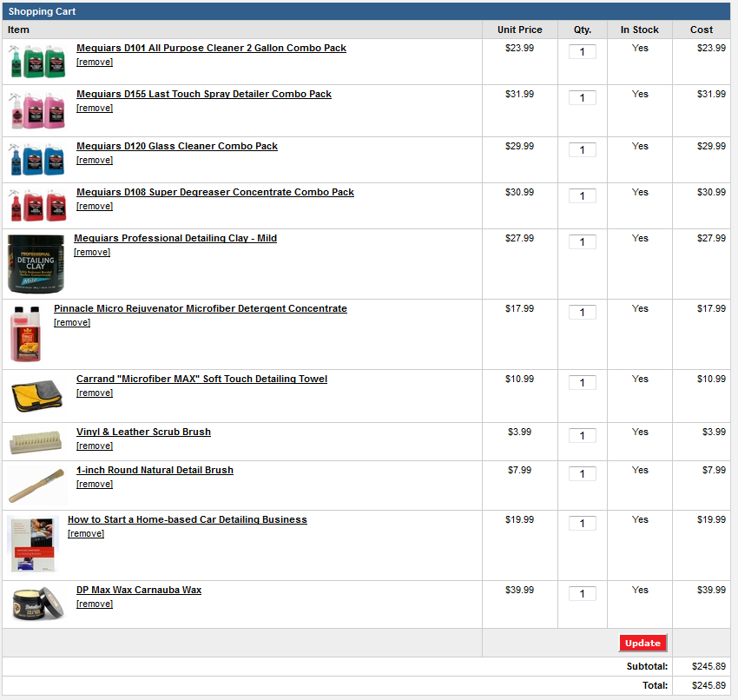Image resolution: width=738 pixels, height=700 pixels.
Task: Click quantity field for Meguiars D101 Cleaner
Action: [x=583, y=52]
